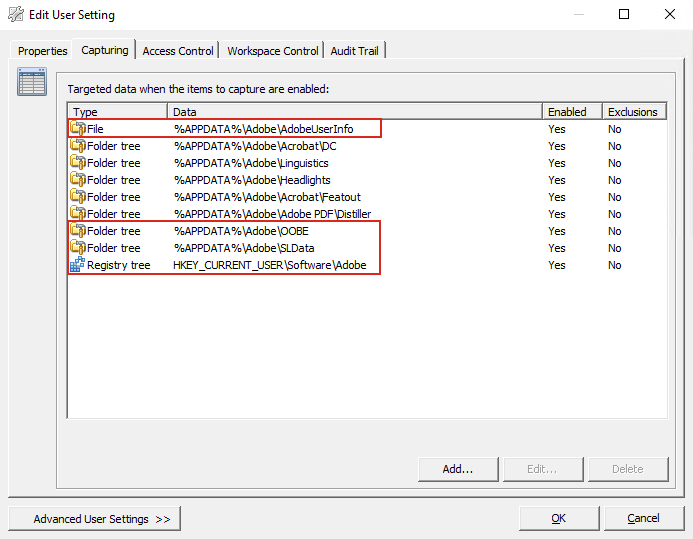Click the Registry tree icon
Screen dimensions: 693x539
78,265
